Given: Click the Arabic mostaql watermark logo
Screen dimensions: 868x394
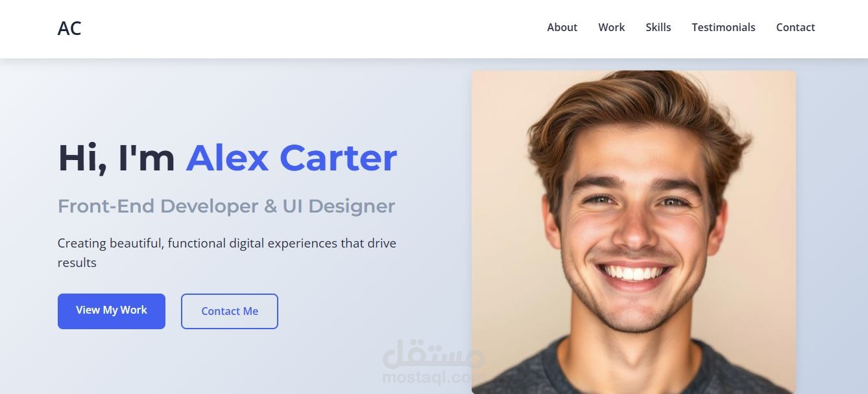Looking at the screenshot, I should (x=433, y=354).
